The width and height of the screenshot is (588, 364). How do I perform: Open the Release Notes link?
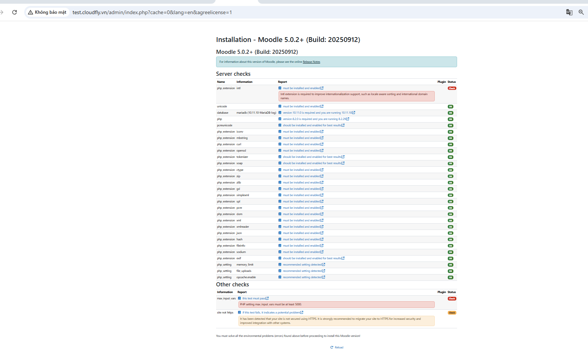[311, 62]
